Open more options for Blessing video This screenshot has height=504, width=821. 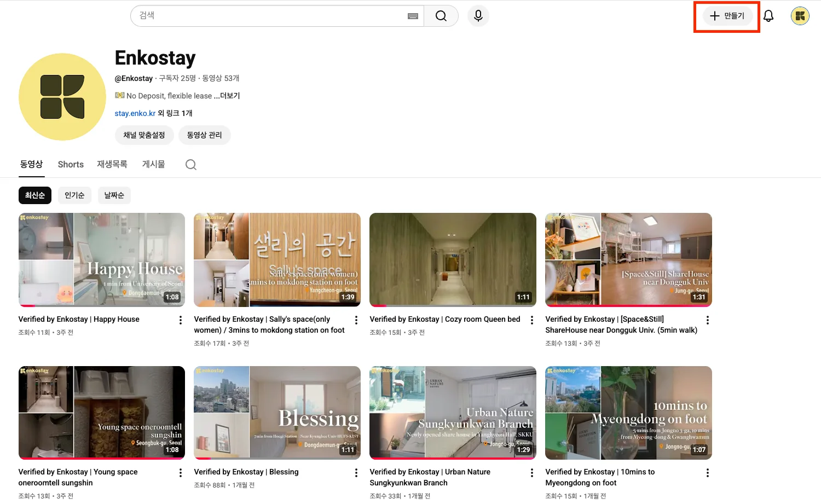[x=356, y=473]
